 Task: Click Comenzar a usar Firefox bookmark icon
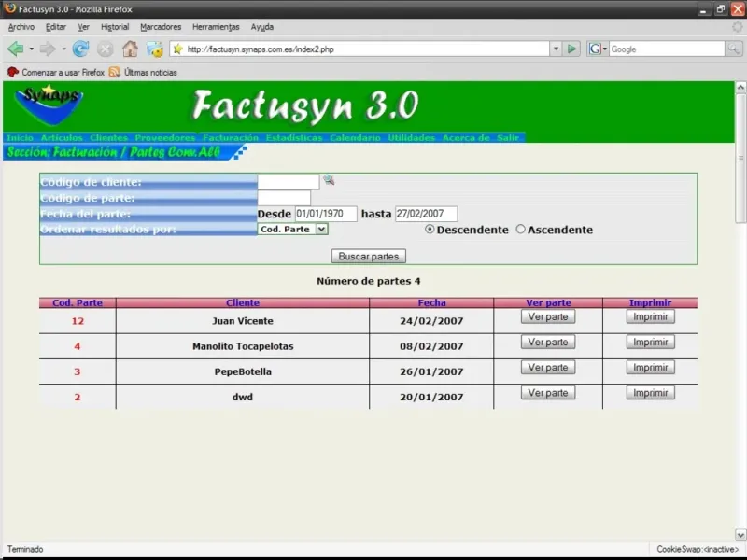click(13, 72)
